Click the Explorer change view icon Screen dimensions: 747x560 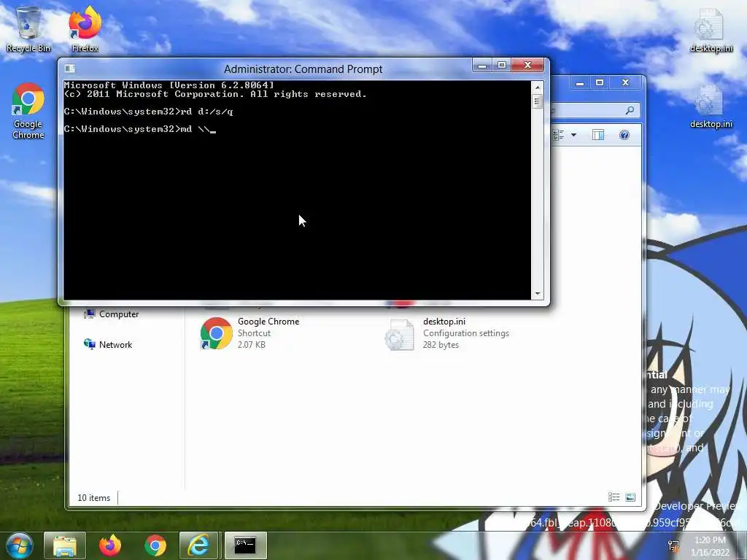[558, 135]
